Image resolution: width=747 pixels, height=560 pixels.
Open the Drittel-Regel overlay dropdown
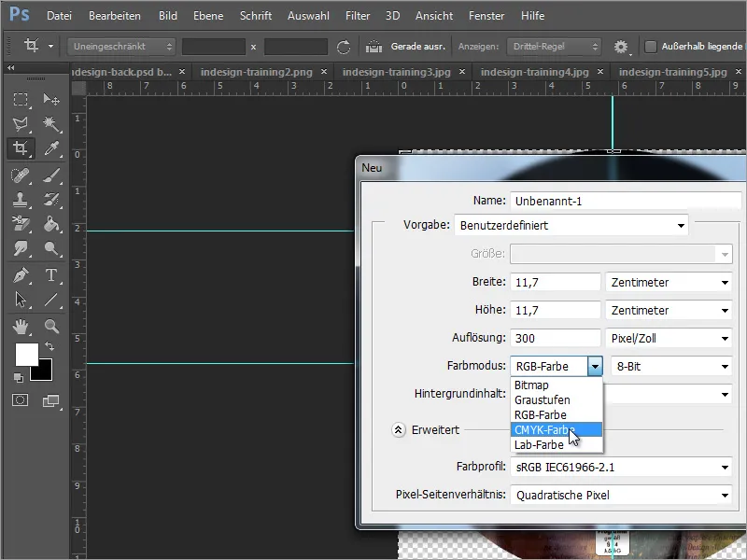pyautogui.click(x=554, y=47)
